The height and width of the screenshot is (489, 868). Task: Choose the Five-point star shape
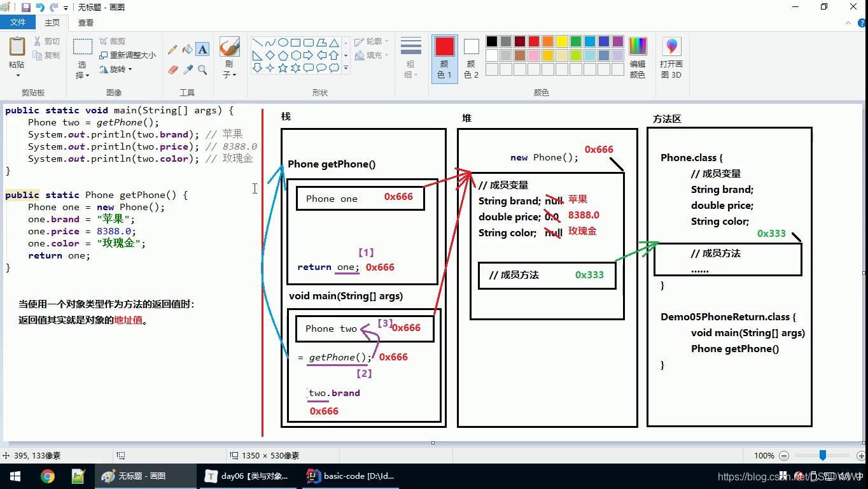(x=283, y=68)
